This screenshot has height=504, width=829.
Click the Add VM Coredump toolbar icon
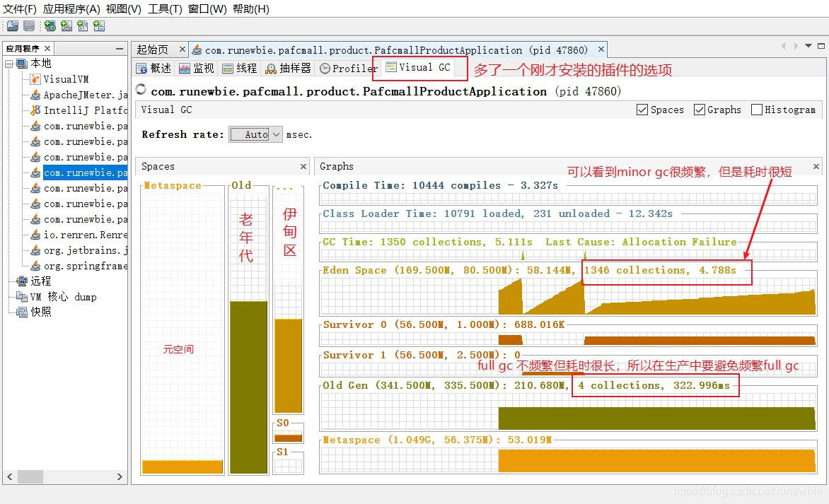83,26
